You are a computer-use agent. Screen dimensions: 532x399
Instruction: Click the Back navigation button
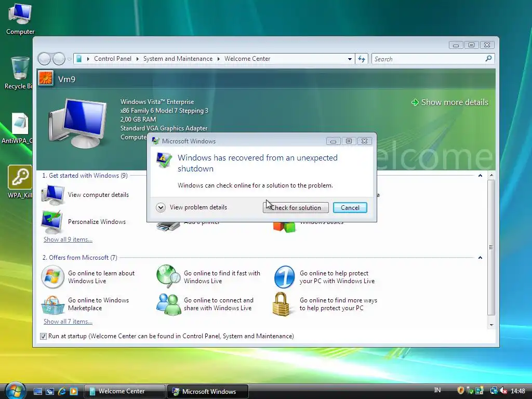[44, 59]
